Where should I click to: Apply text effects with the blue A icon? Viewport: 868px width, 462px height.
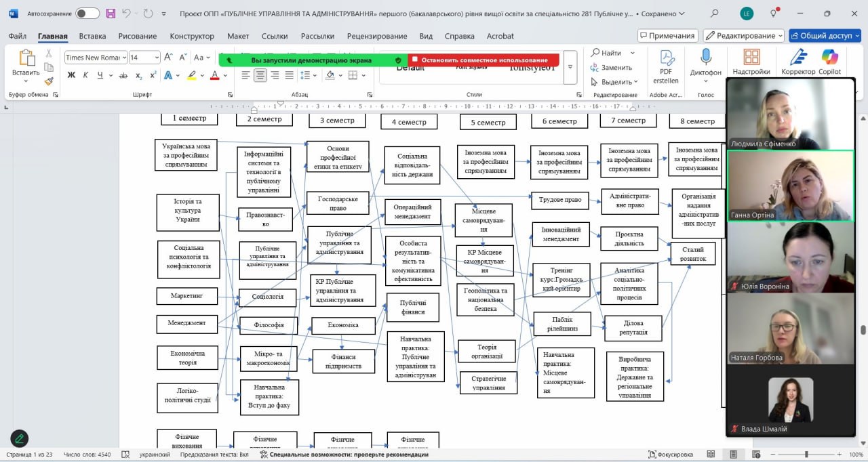point(168,75)
